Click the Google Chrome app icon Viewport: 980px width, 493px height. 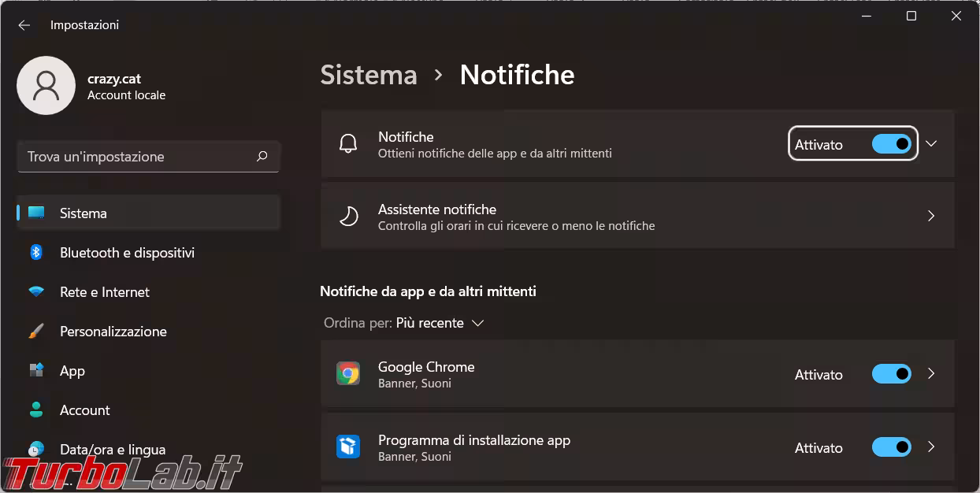[348, 374]
